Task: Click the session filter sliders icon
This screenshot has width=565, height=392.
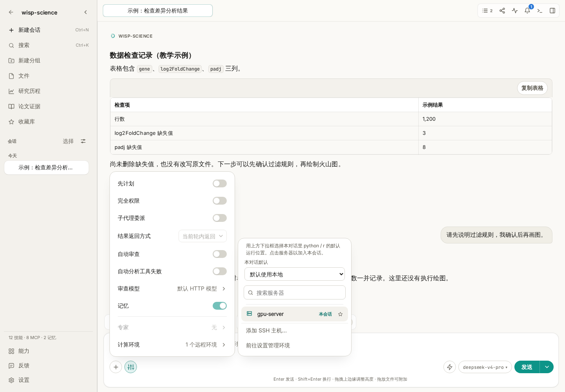Action: tap(83, 141)
